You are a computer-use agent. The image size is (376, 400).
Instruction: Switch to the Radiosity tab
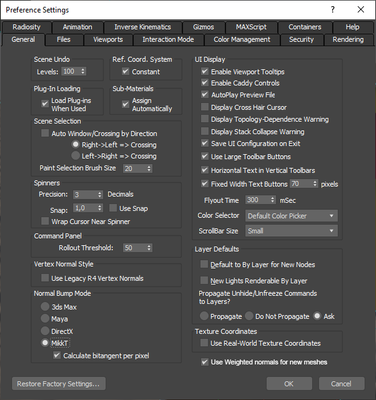tap(26, 27)
